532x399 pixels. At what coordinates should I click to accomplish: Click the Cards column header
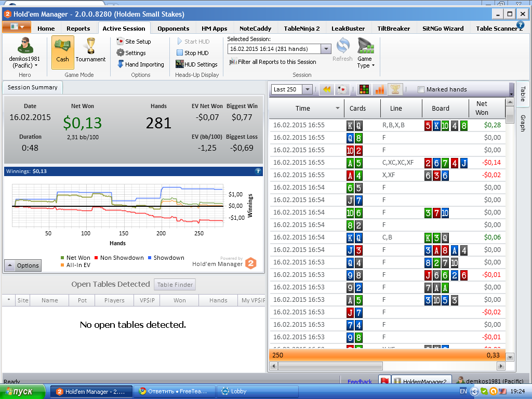point(362,109)
